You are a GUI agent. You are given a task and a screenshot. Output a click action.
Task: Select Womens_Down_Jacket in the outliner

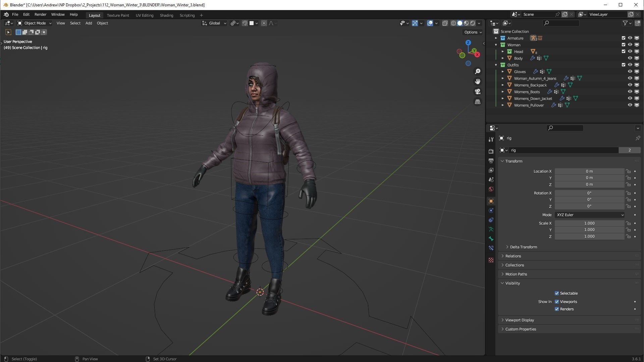tap(533, 98)
